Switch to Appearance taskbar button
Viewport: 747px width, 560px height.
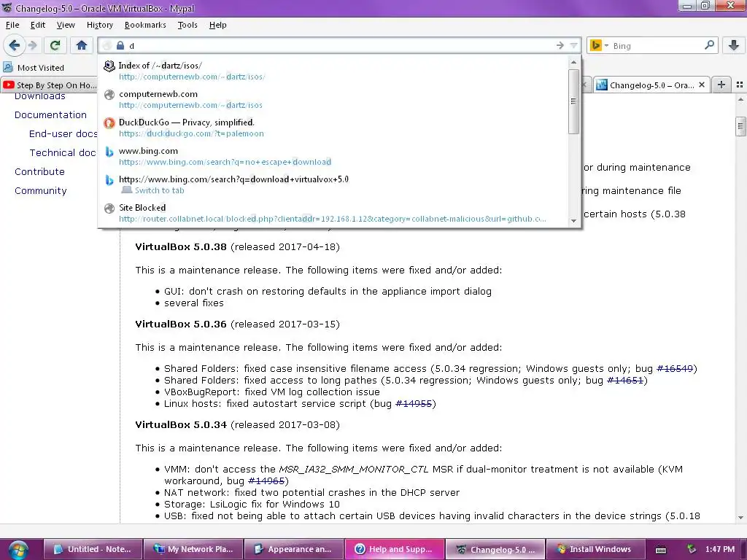[x=294, y=549]
